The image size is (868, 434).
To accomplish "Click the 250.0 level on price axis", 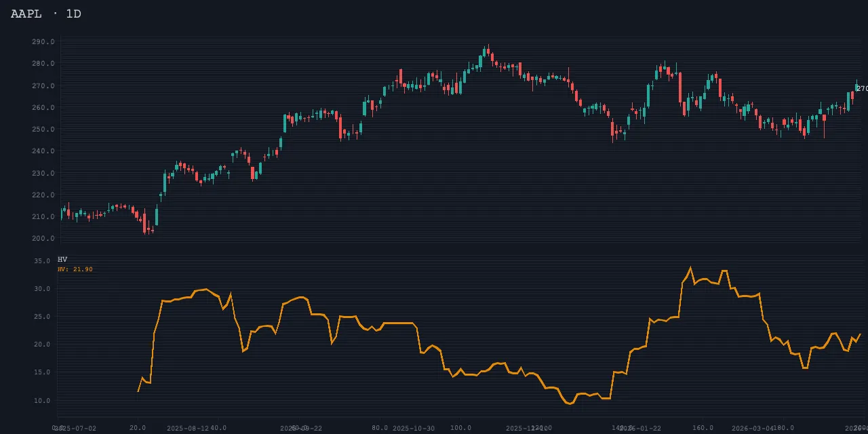I will coord(43,130).
